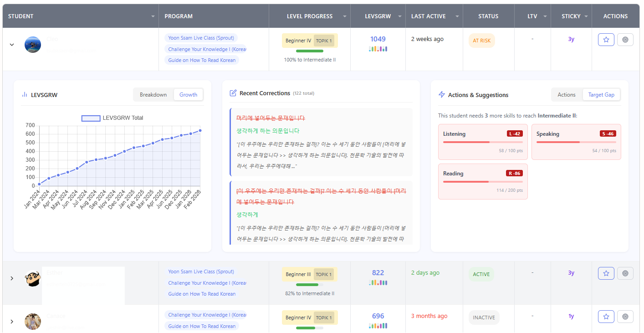Select the Target Gap tab
The width and height of the screenshot is (644, 333).
coord(601,95)
